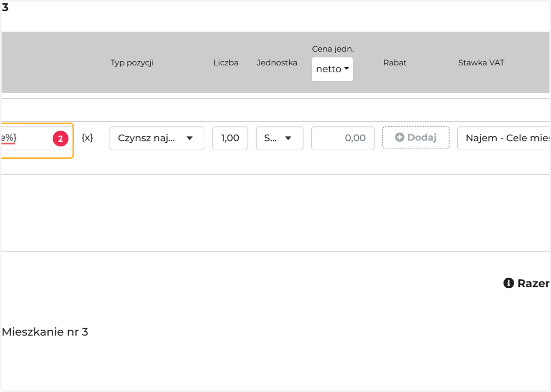This screenshot has width=551, height=392.
Task: Click the unit price field showing 0,00
Action: (343, 138)
